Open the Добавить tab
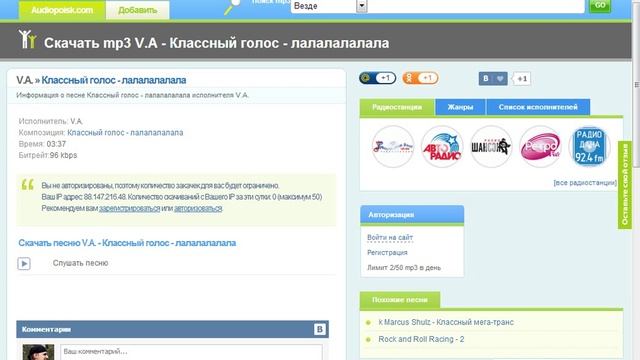640x360 pixels. point(138,10)
